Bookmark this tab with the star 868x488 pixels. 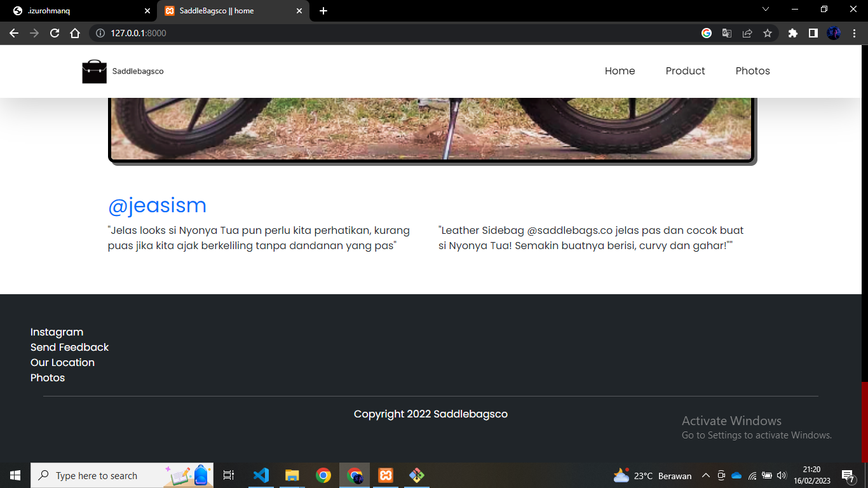click(x=768, y=33)
